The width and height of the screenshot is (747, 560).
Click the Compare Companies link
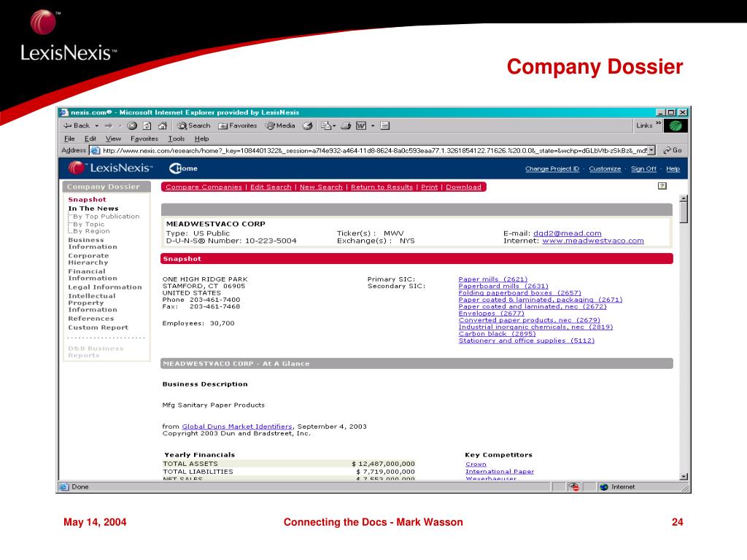tap(204, 187)
